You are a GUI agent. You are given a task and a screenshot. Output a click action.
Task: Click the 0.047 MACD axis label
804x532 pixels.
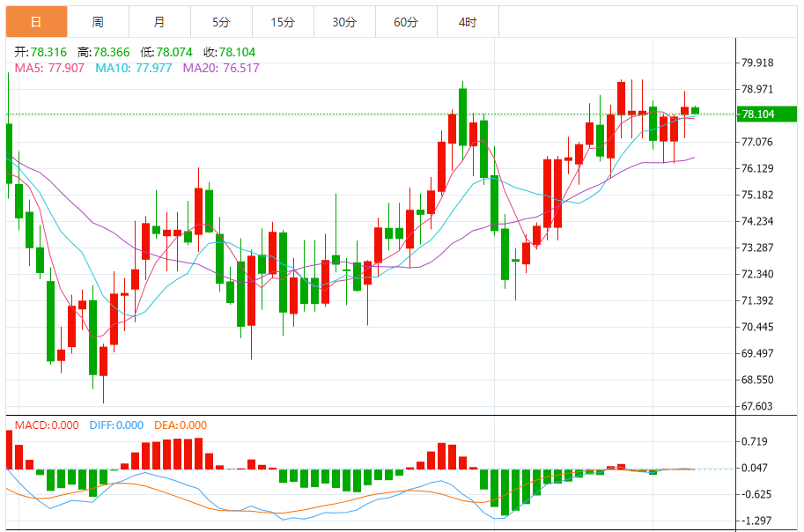click(755, 468)
